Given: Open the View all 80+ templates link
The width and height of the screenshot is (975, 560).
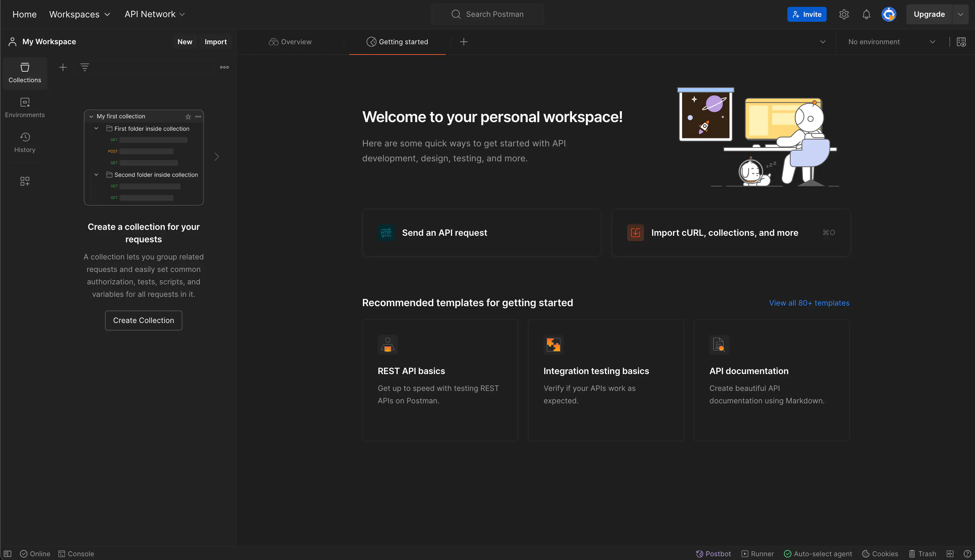Looking at the screenshot, I should (x=809, y=303).
